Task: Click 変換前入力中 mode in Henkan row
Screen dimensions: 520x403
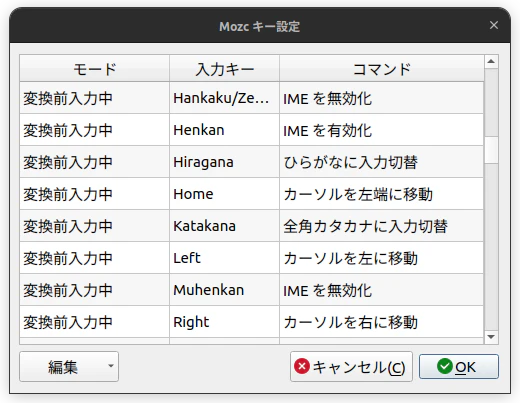Action: (95, 130)
